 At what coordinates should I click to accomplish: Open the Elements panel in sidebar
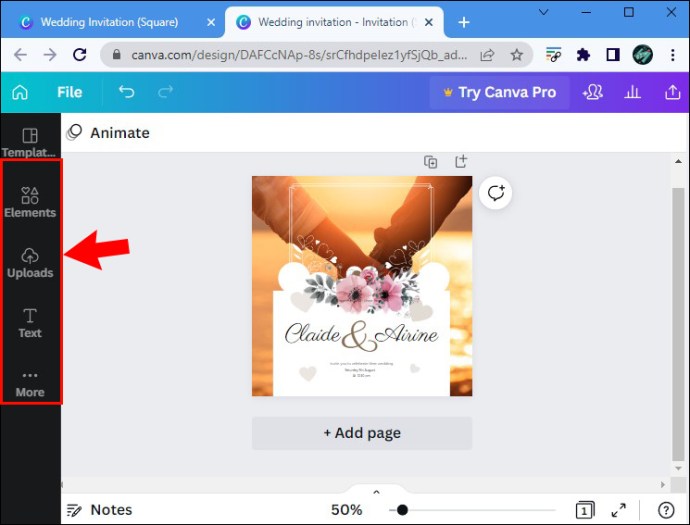[x=30, y=202]
